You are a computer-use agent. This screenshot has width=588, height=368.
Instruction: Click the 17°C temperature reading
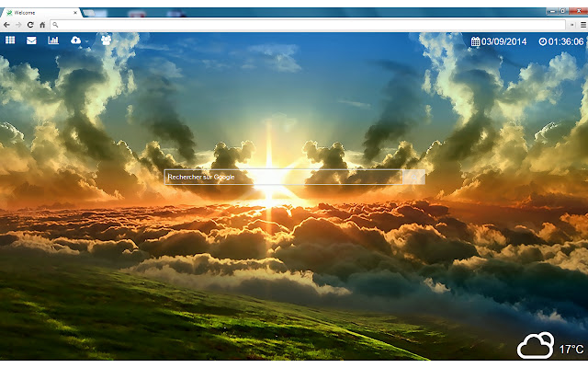571,350
